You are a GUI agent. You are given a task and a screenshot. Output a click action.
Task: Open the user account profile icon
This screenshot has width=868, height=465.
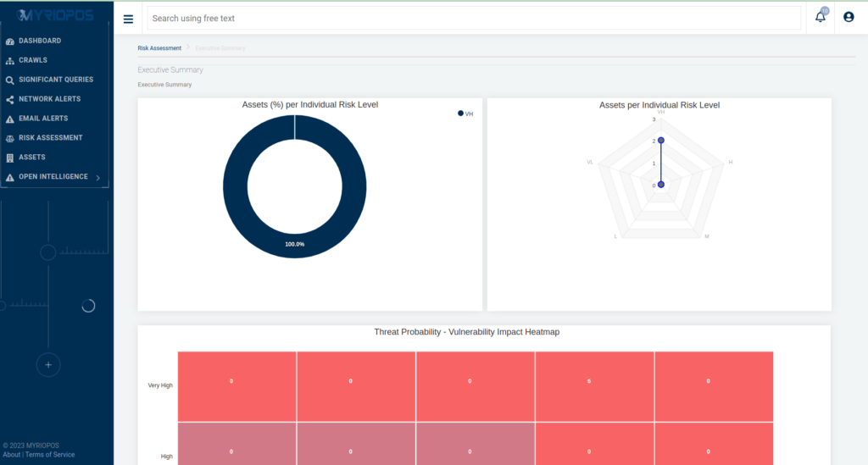point(848,17)
